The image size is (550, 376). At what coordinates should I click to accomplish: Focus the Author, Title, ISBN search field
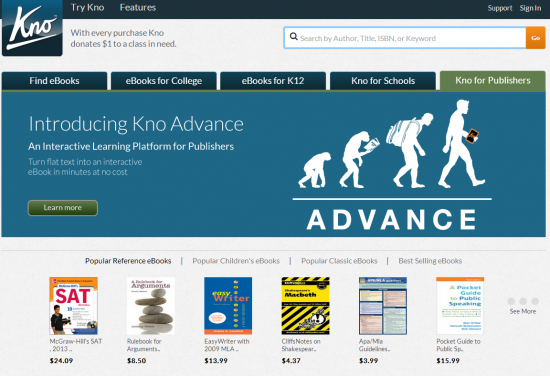click(405, 38)
